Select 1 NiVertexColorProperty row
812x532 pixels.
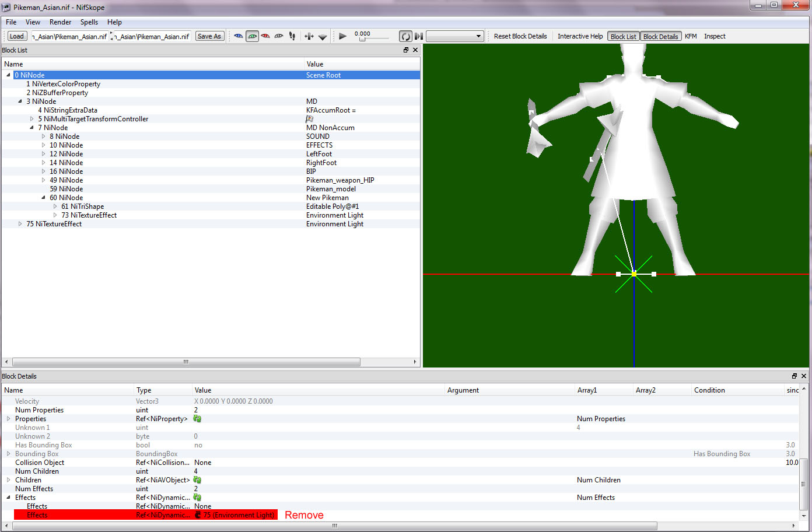[211, 84]
